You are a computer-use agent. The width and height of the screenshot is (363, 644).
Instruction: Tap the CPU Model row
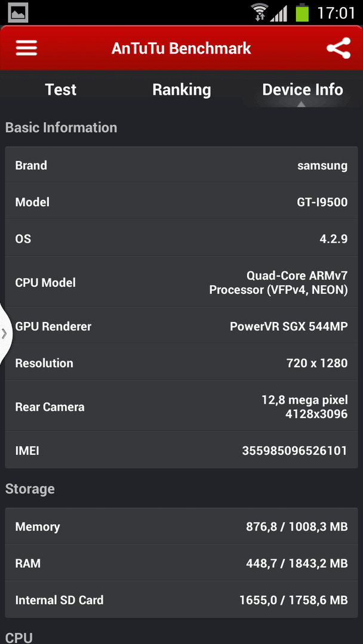click(x=181, y=281)
